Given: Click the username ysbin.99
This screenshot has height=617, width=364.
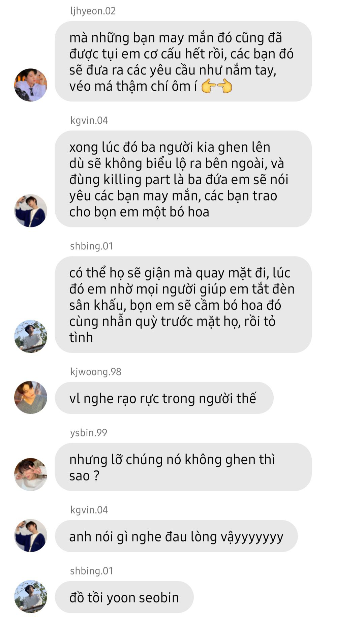Looking at the screenshot, I should (89, 433).
